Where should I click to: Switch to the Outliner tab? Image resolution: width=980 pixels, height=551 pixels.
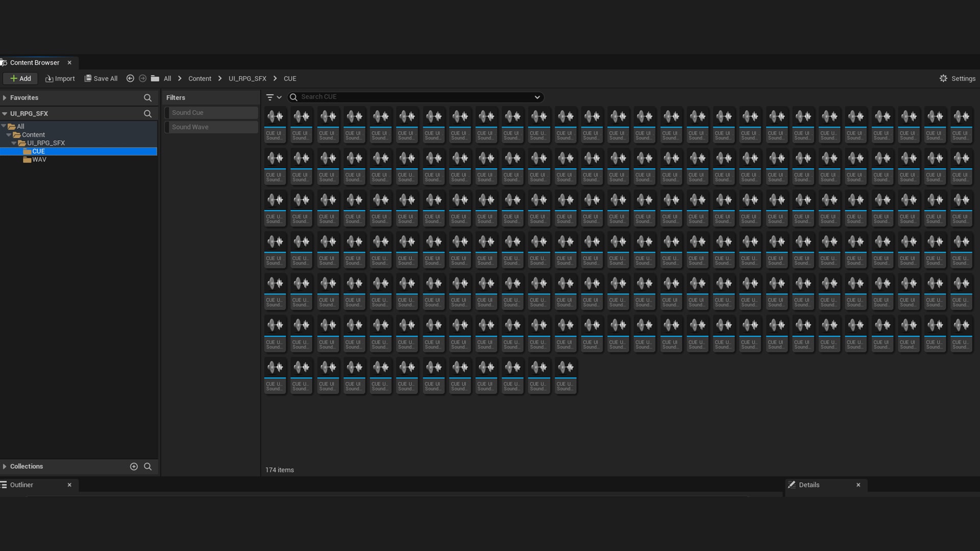pyautogui.click(x=21, y=485)
